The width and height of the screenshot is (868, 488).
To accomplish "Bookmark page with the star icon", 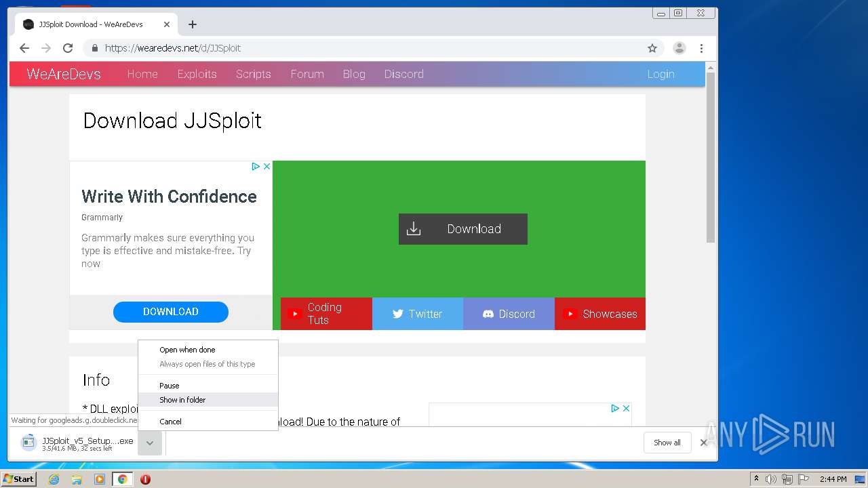I will click(x=652, y=48).
